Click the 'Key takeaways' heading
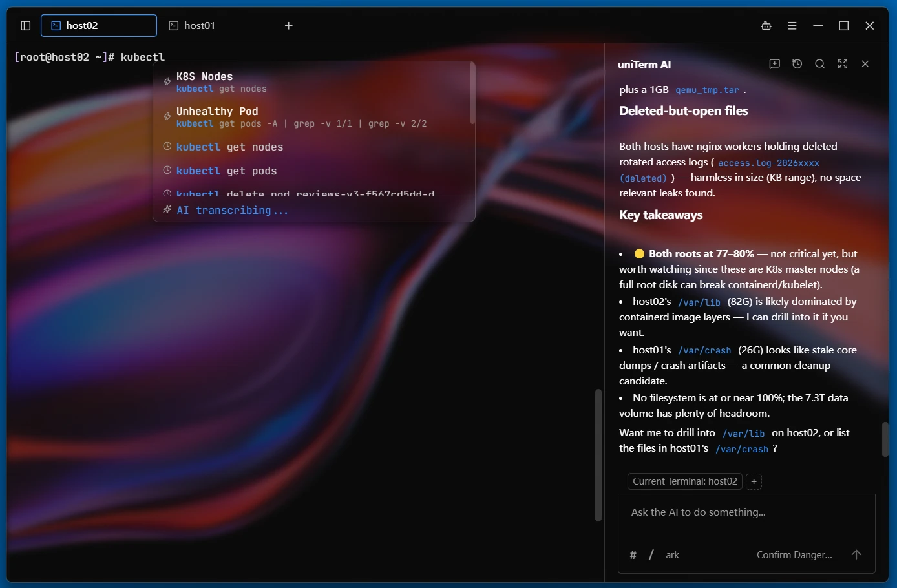 click(660, 215)
